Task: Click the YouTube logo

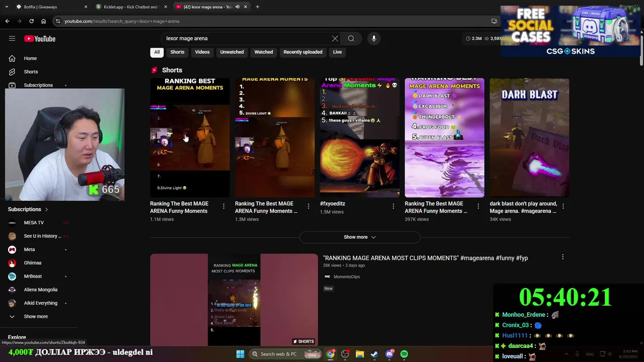Action: 40,39
